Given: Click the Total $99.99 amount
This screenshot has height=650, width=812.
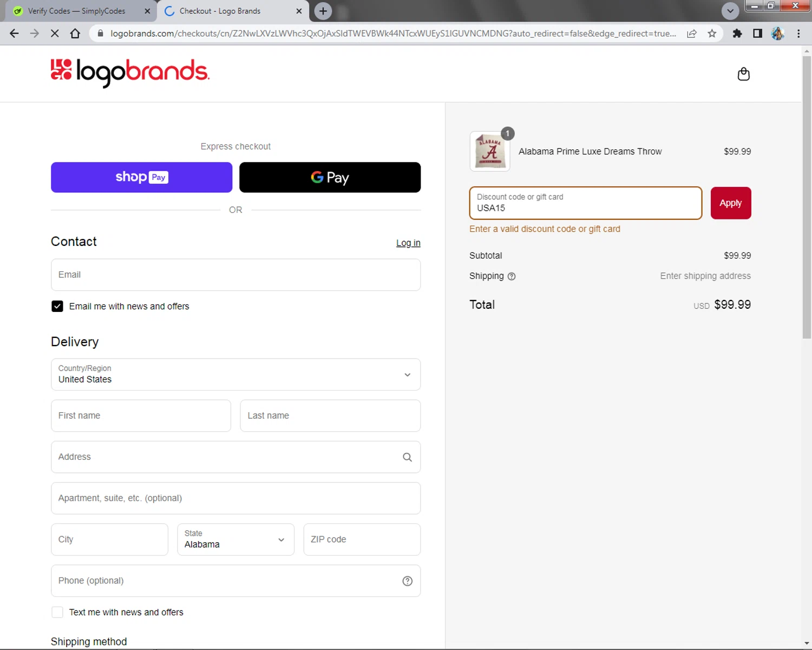Looking at the screenshot, I should (x=732, y=305).
